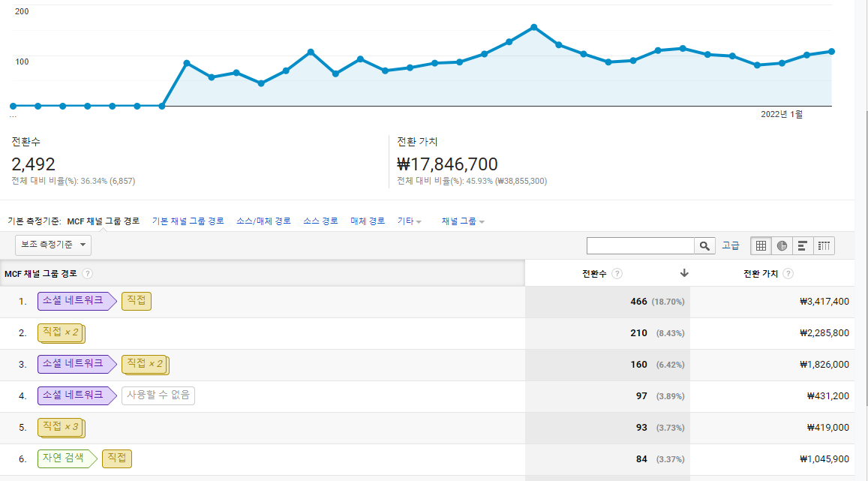Image resolution: width=868 pixels, height=481 pixels.
Task: Expand the 기타 dimension dropdown
Action: click(409, 221)
